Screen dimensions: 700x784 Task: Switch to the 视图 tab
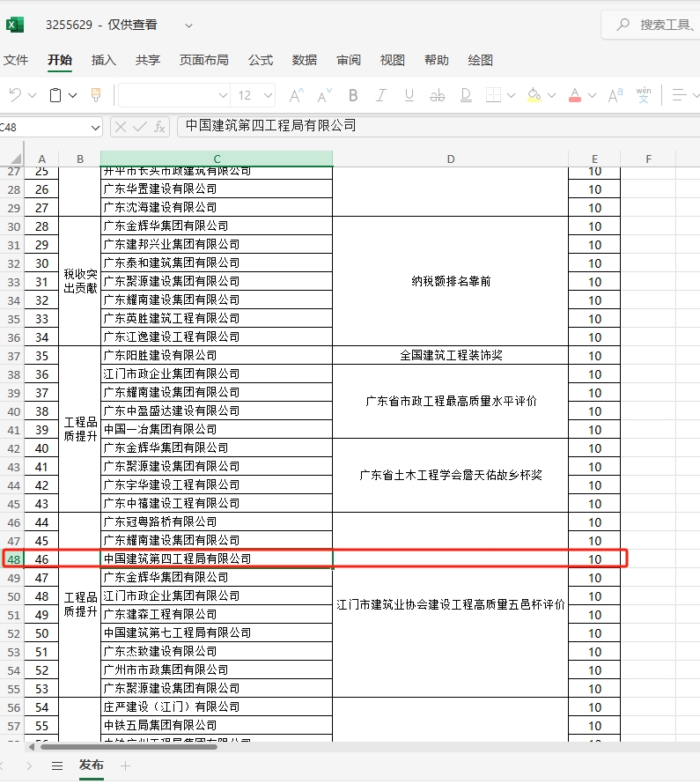click(x=393, y=60)
